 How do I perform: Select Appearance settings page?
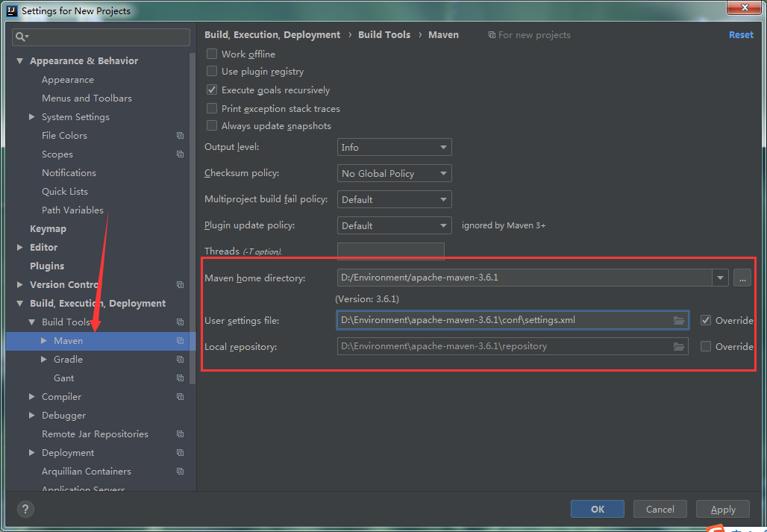[67, 80]
